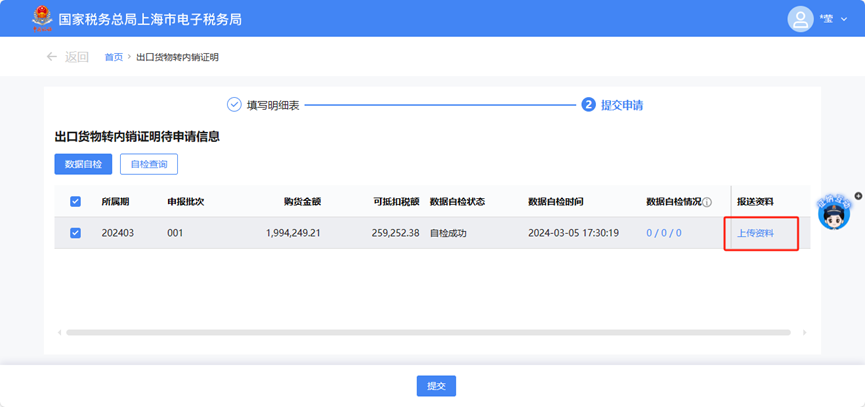The image size is (865, 407).
Task: Click the small plus icon above the assistant
Action: [858, 195]
